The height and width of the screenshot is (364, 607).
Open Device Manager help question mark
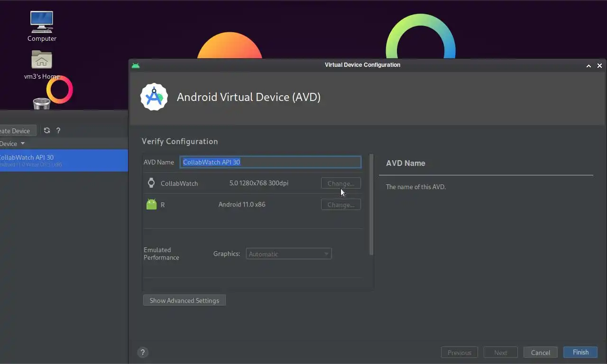(x=58, y=130)
